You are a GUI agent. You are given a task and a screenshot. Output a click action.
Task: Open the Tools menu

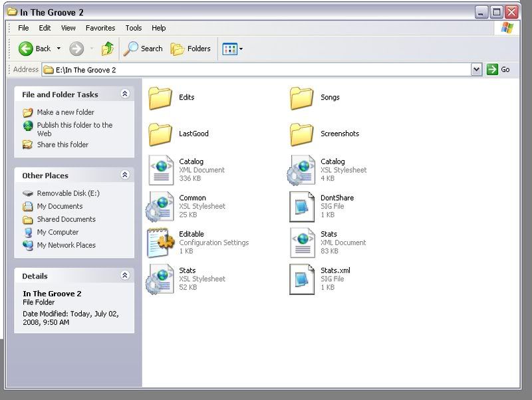point(134,28)
